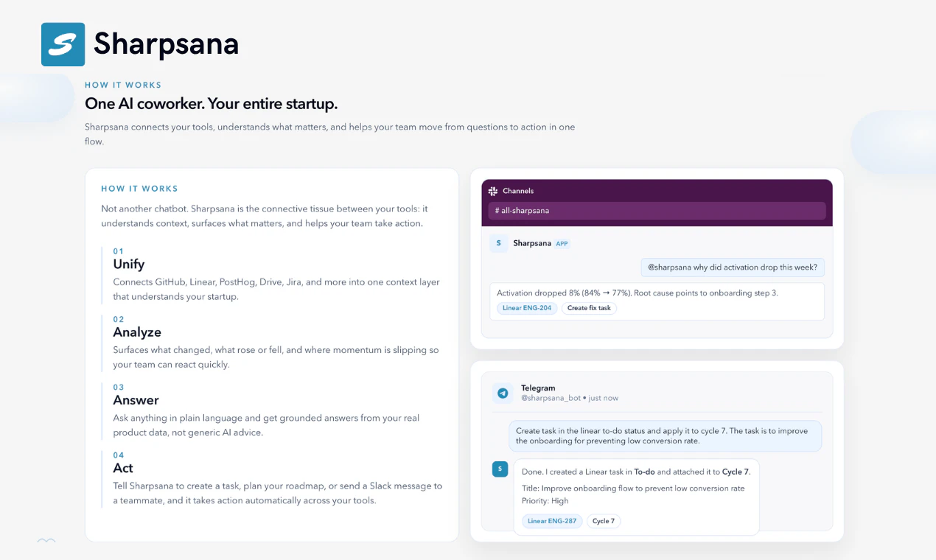Click the Sharpsana logo icon
The height and width of the screenshot is (560, 936).
tap(63, 44)
